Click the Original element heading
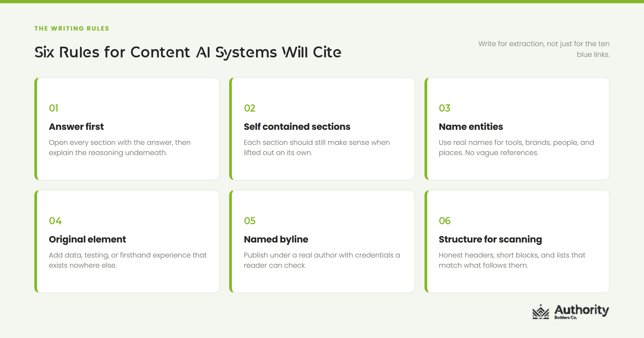This screenshot has height=338, width=644. pos(87,239)
